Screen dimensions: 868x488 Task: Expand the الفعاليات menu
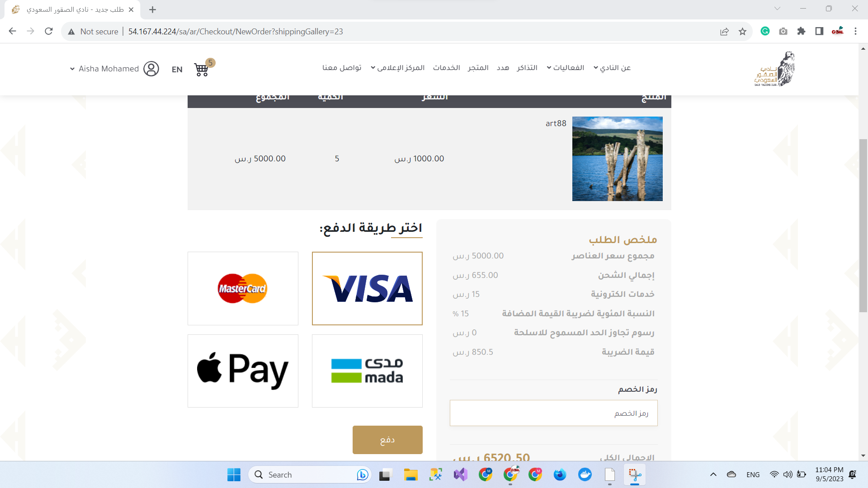[x=565, y=68]
